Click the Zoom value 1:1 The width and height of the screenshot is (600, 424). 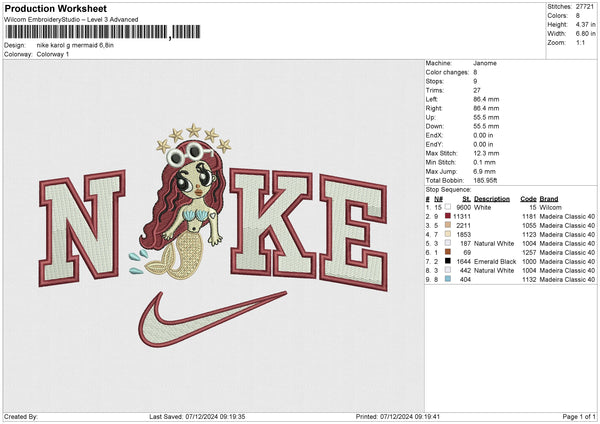580,42
